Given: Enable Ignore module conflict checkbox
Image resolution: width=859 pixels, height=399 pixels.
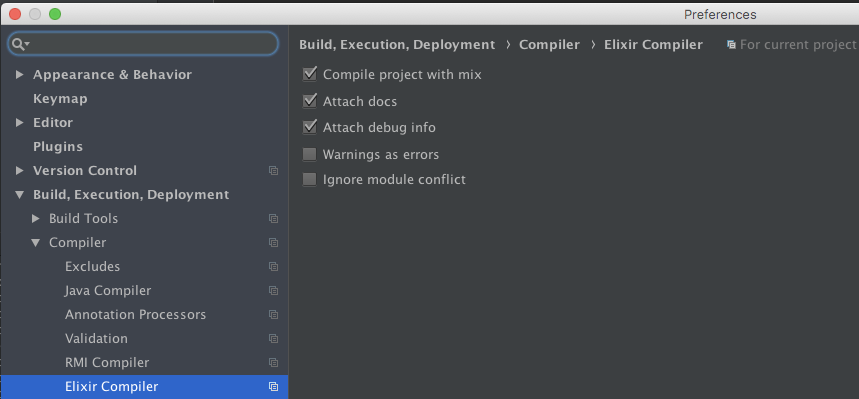Looking at the screenshot, I should coord(310,179).
